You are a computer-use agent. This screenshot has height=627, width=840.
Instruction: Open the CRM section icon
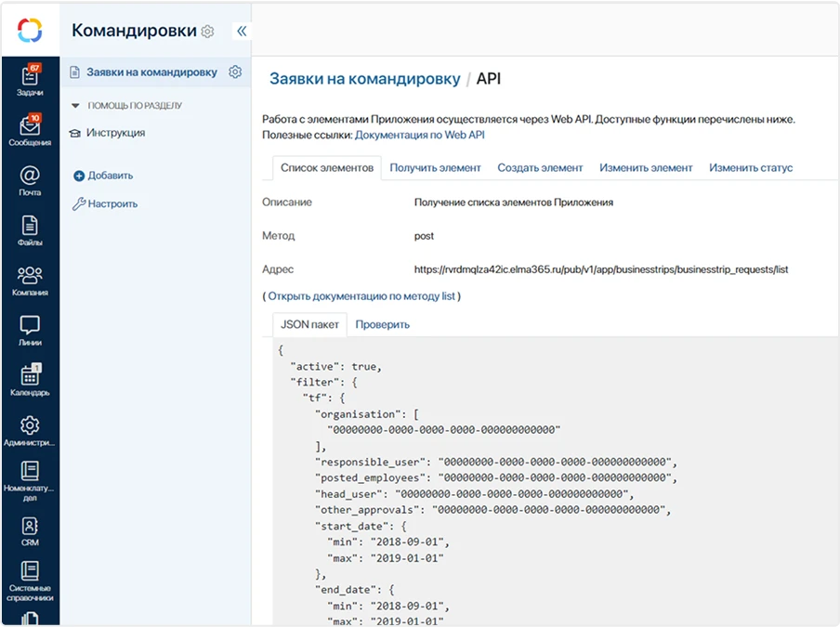pos(30,530)
